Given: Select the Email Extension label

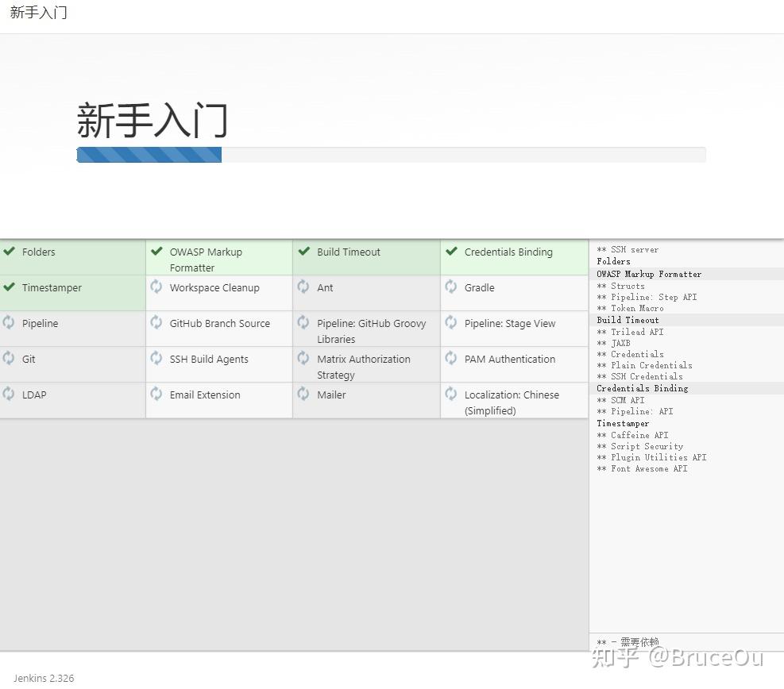Looking at the screenshot, I should [205, 395].
